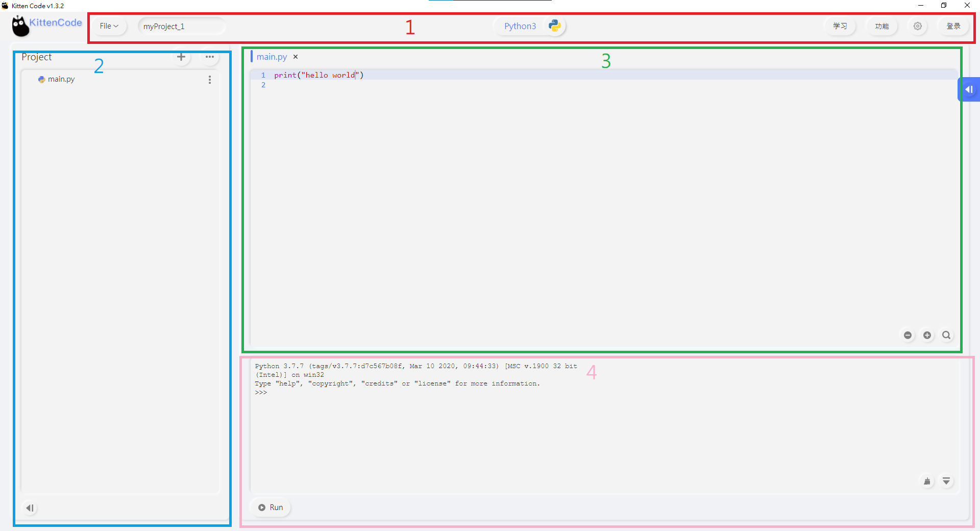The width and height of the screenshot is (980, 531).
Task: Minimize the Kitten Code window
Action: [921, 6]
